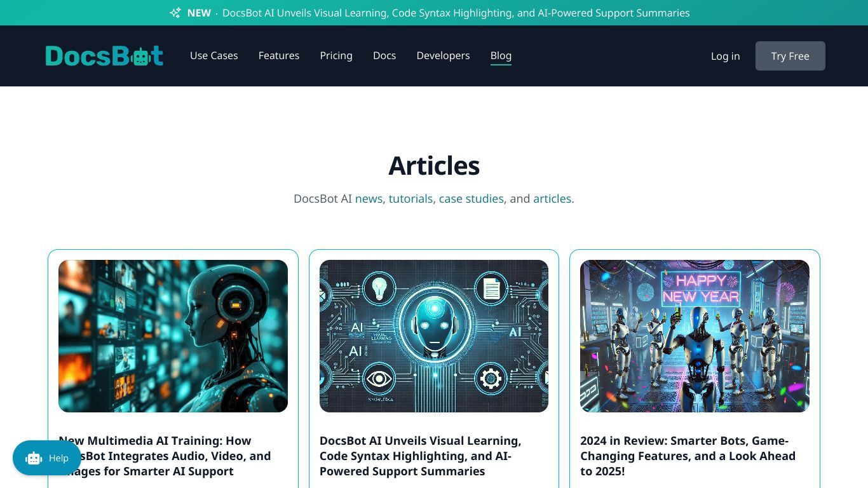The width and height of the screenshot is (868, 488).
Task: Click the robot icon in the Help widget
Action: 34,458
